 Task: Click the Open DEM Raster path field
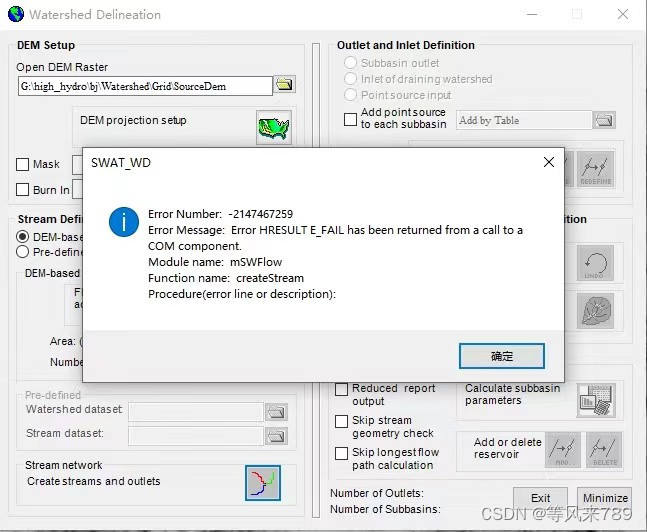click(x=145, y=86)
